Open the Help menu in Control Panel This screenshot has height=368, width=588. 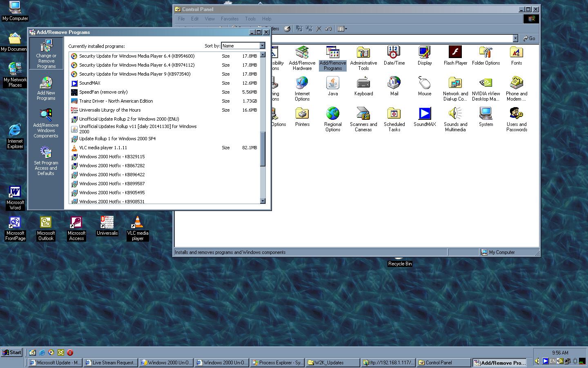point(267,19)
